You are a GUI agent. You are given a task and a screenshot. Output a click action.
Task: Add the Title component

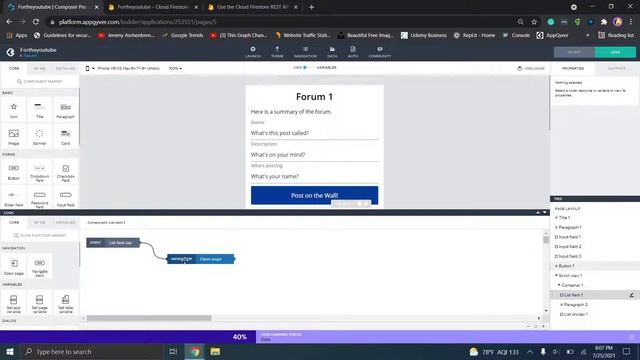coord(39,110)
